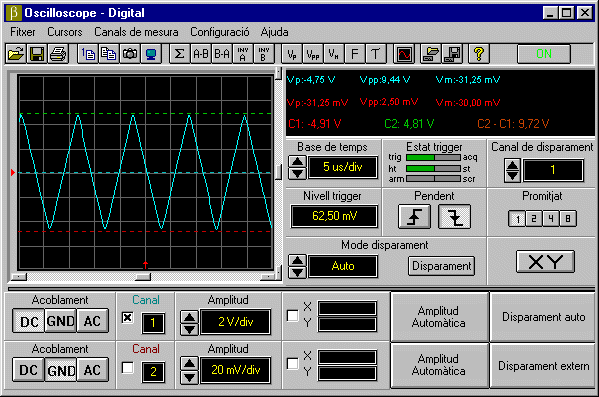Enable Canal 1 X Y cursor checkbox
599x397 pixels.
[293, 316]
